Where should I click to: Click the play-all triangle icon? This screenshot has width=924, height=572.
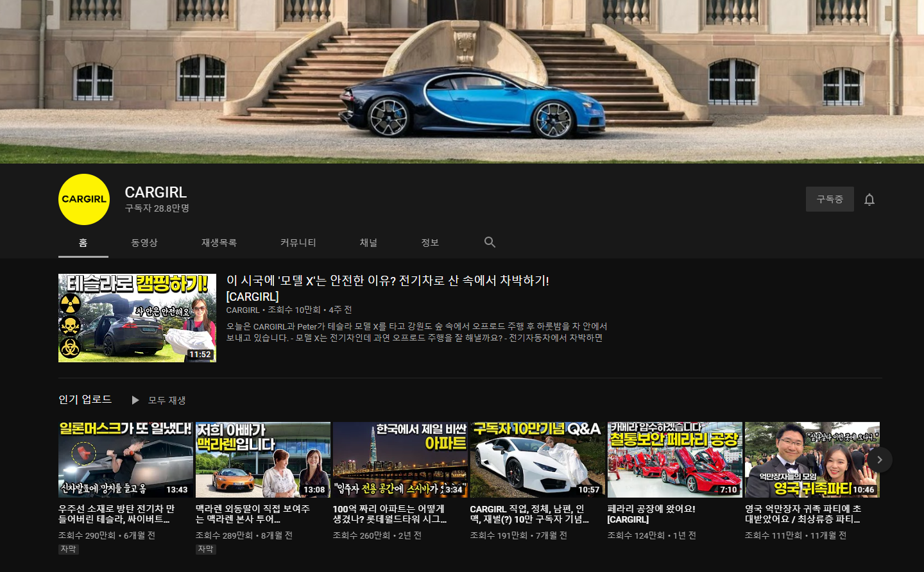pyautogui.click(x=135, y=400)
